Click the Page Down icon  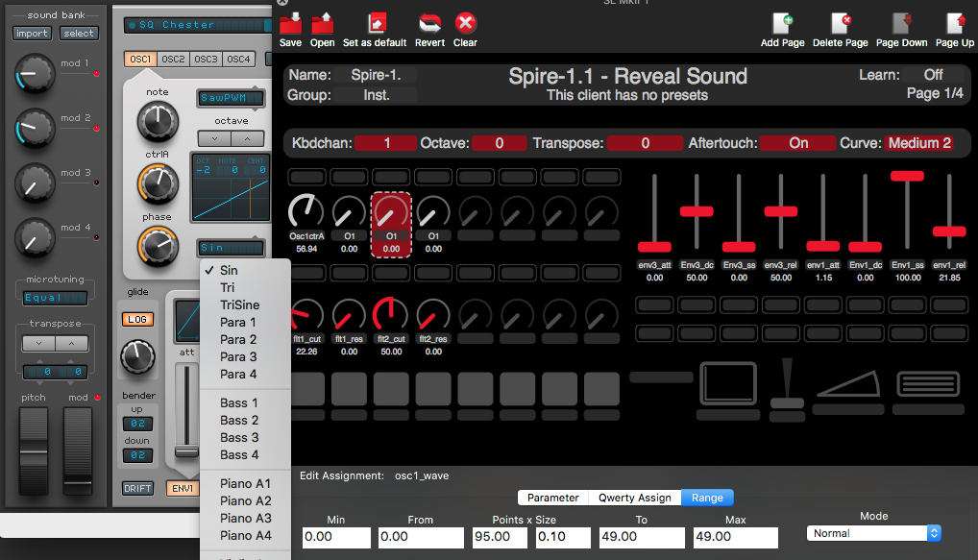point(901,23)
